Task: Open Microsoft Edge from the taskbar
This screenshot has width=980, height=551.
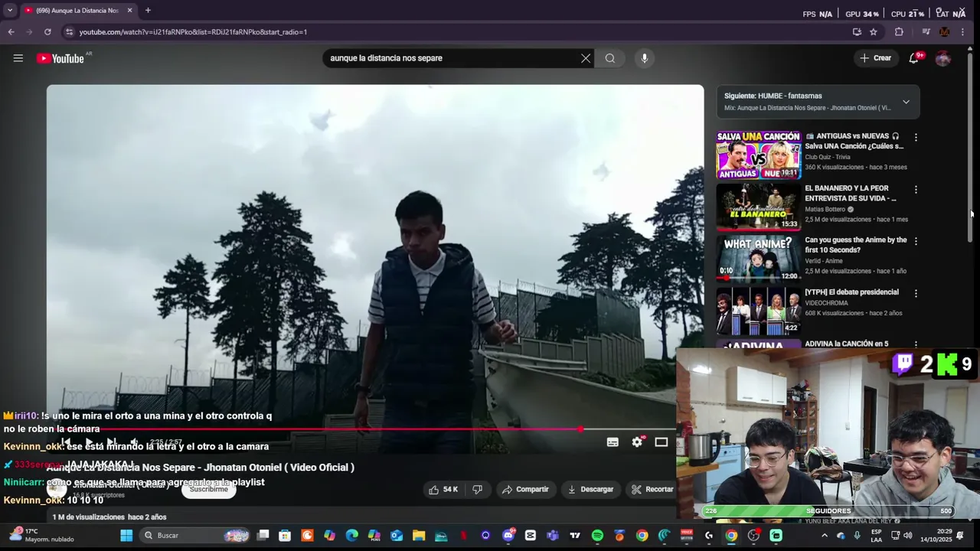Action: pyautogui.click(x=351, y=536)
